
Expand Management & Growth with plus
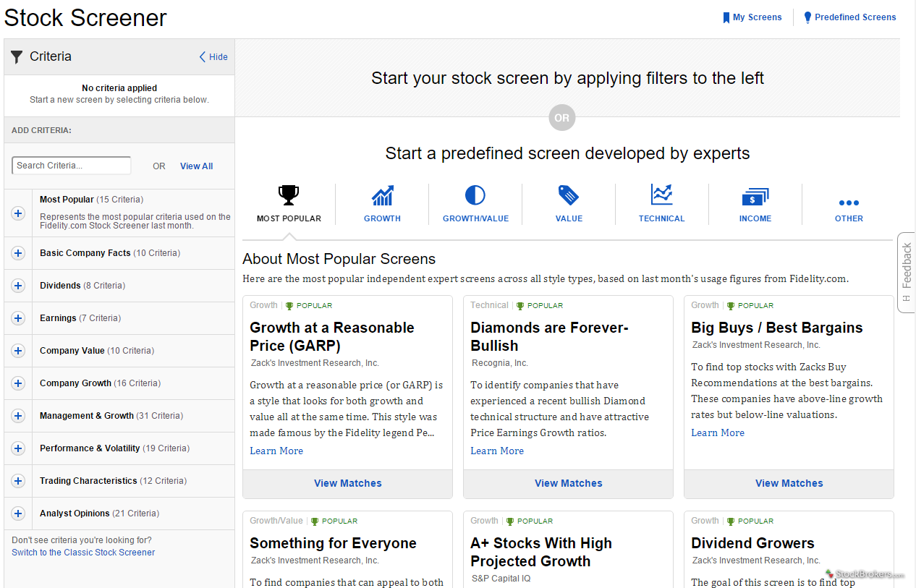tap(18, 416)
